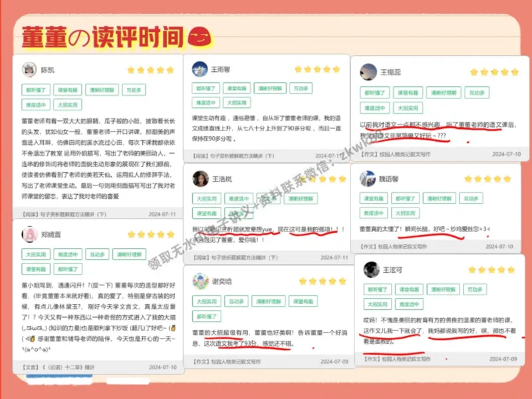Select the 大招实用 tag on 郑婧萱's review
Image resolution: width=532 pixels, height=399 pixels.
(x=36, y=254)
